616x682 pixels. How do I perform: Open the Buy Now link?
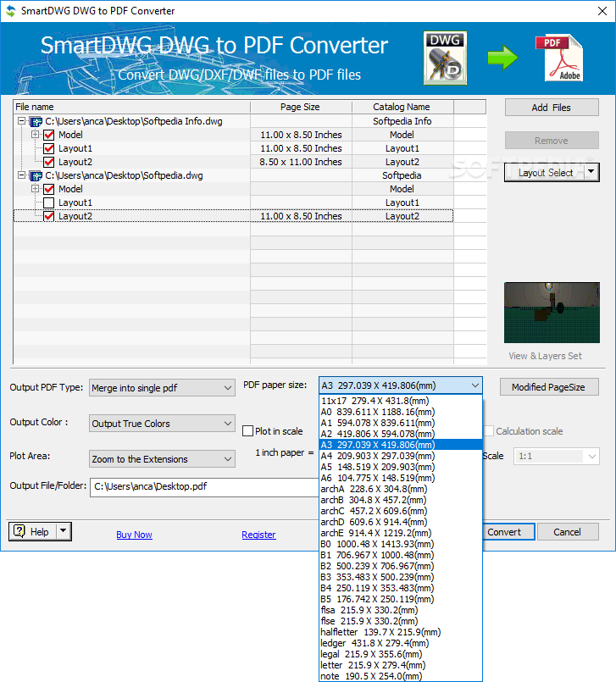pyautogui.click(x=134, y=535)
